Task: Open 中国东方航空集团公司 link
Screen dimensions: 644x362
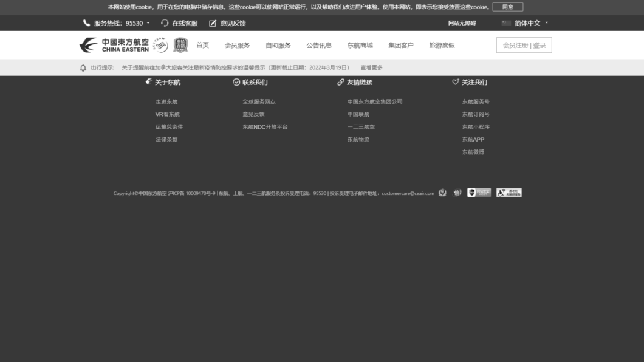Action: [375, 102]
